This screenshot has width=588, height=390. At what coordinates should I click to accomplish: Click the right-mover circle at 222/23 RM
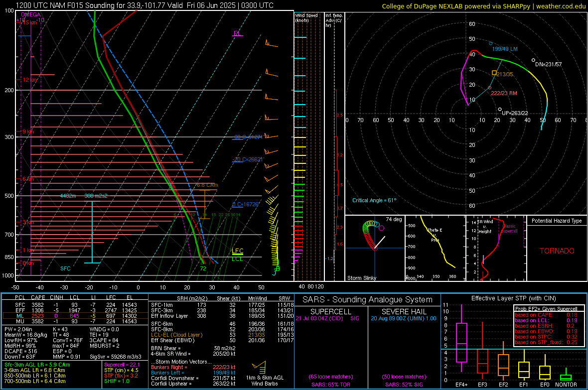[489, 88]
